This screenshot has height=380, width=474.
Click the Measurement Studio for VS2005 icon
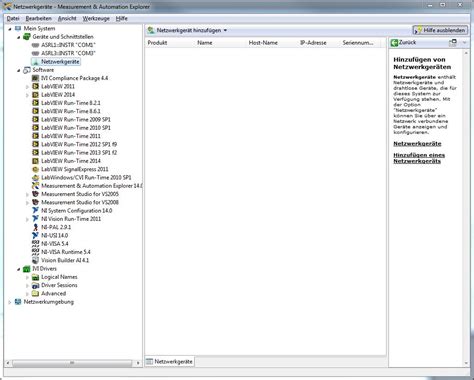coord(35,194)
